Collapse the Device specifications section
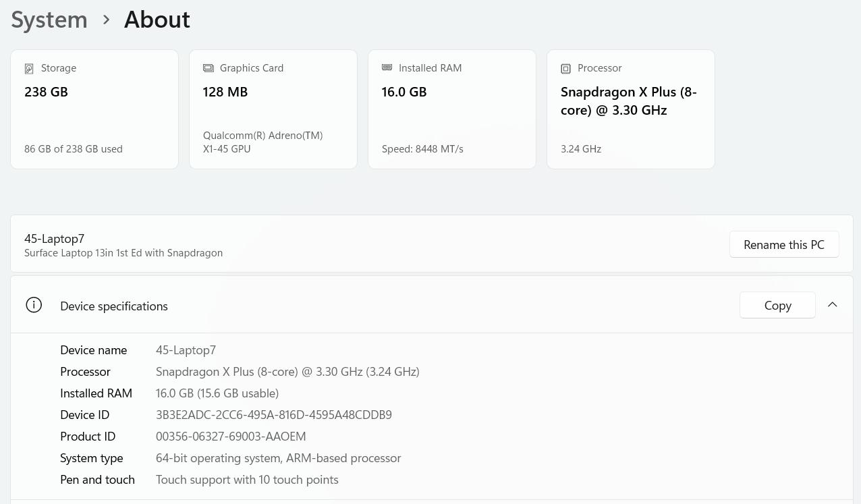 click(832, 305)
